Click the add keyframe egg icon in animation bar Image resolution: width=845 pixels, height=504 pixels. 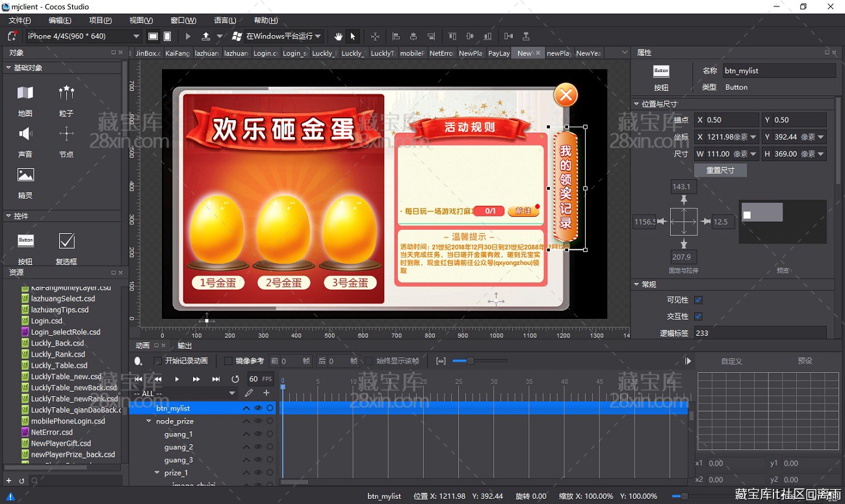138,361
